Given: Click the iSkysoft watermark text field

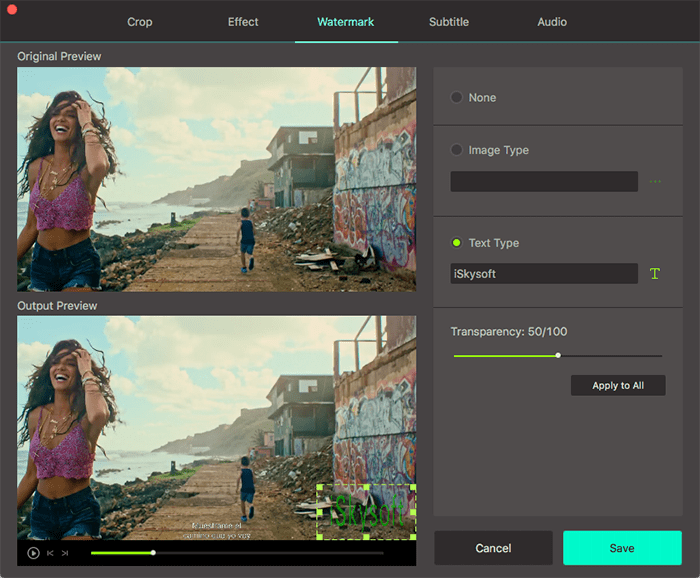Looking at the screenshot, I should 543,274.
